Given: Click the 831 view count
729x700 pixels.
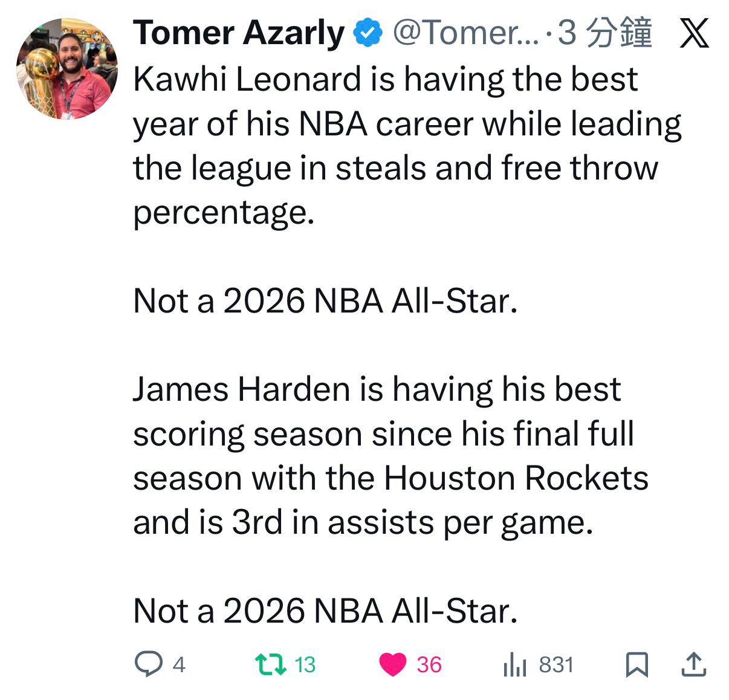Looking at the screenshot, I should point(556,665).
